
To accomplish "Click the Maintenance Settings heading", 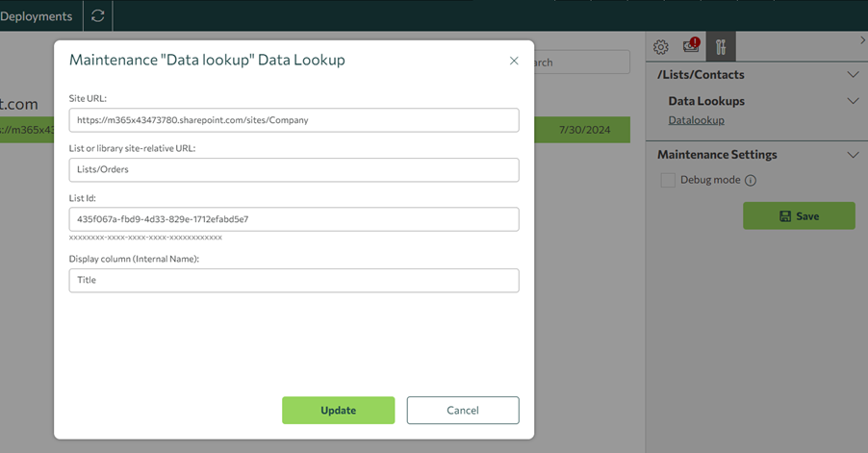I will [x=717, y=155].
